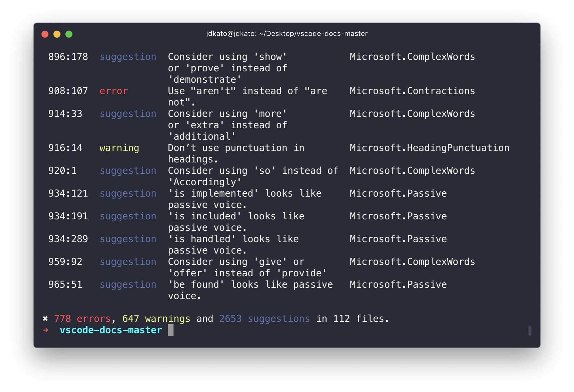Screen dimensions: 574x392
Task: Click the red arrow prompt icon
Action: click(x=46, y=330)
